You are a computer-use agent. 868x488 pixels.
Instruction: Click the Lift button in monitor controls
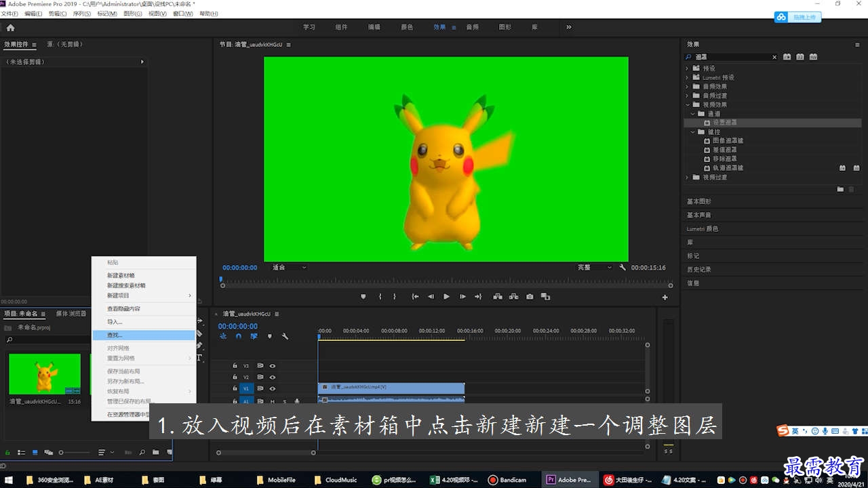coord(498,297)
